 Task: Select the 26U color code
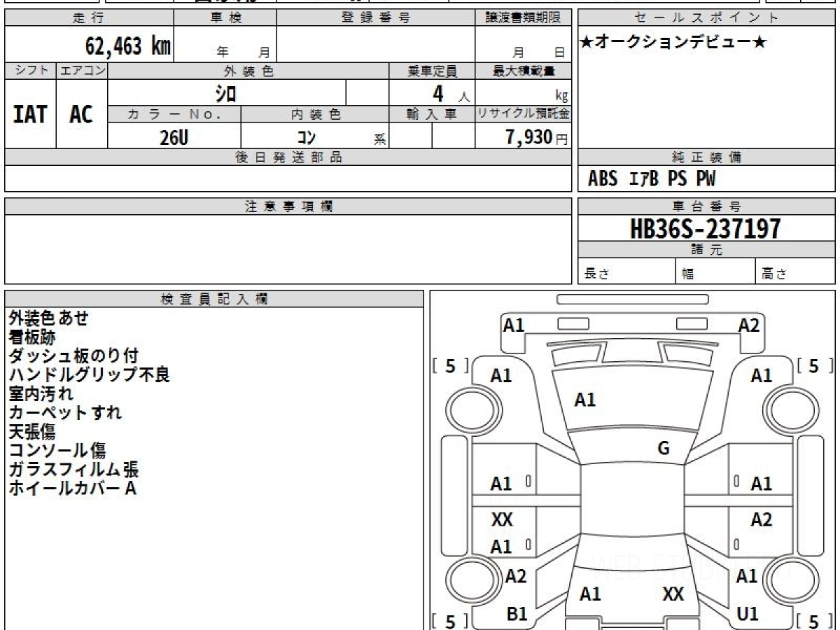click(174, 138)
